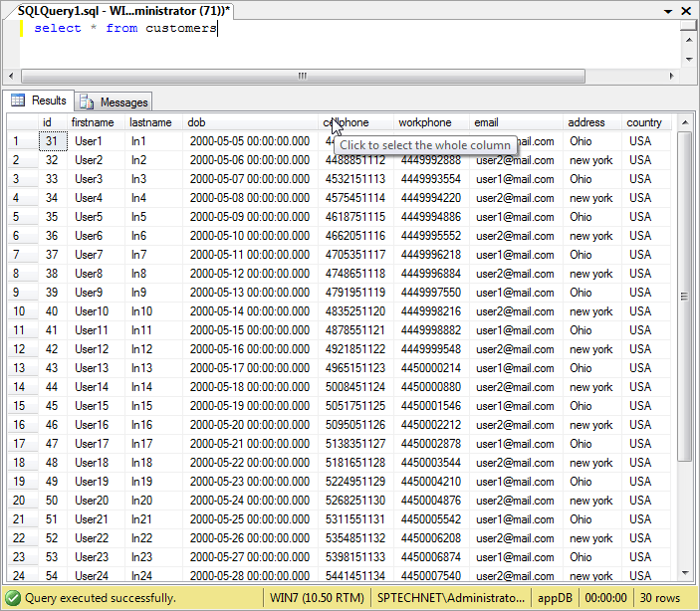Click query editor vertical scroll down arrow
Screen dimensions: 700x611
coord(689,59)
